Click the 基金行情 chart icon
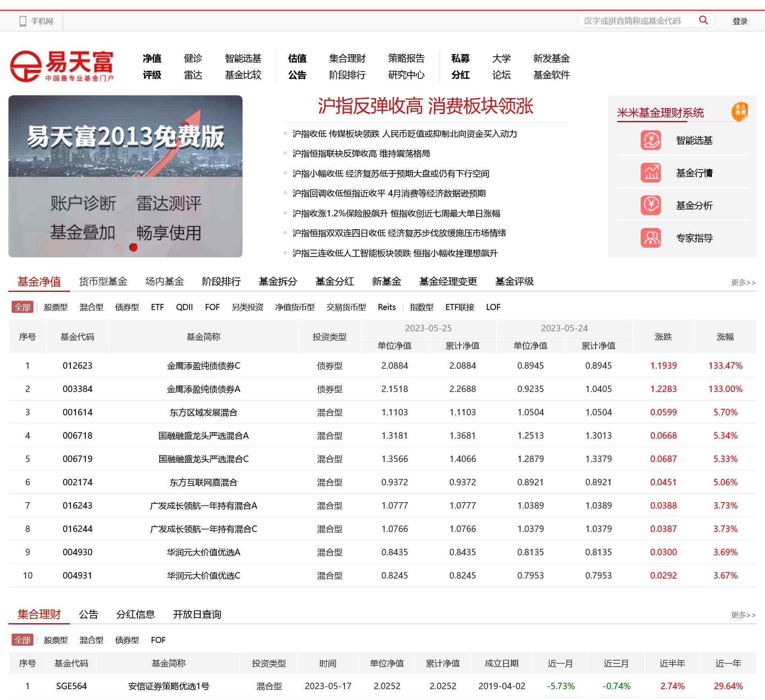This screenshot has height=700, width=765. point(650,173)
